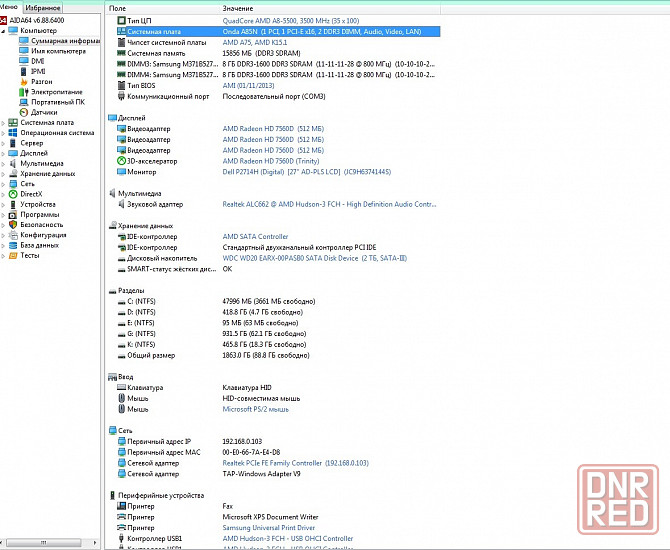This screenshot has height=550, width=670.
Task: Click the Программы icon in tree
Action: 13,215
